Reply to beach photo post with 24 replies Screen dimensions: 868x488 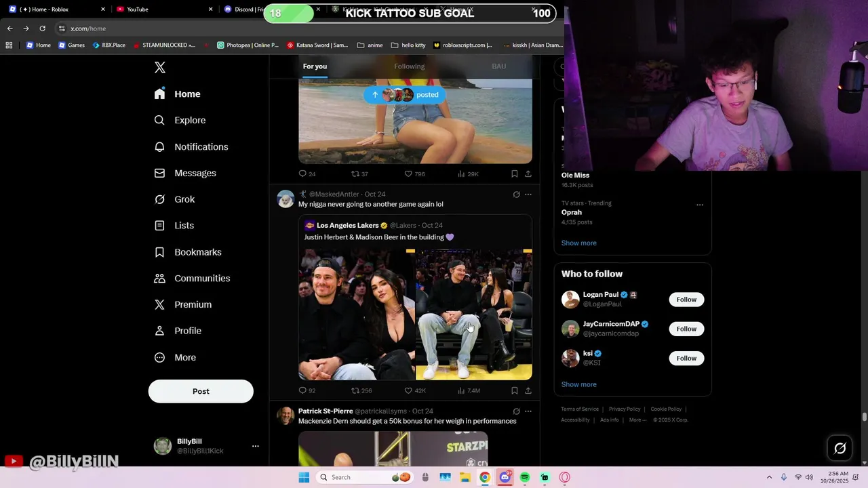(x=307, y=174)
